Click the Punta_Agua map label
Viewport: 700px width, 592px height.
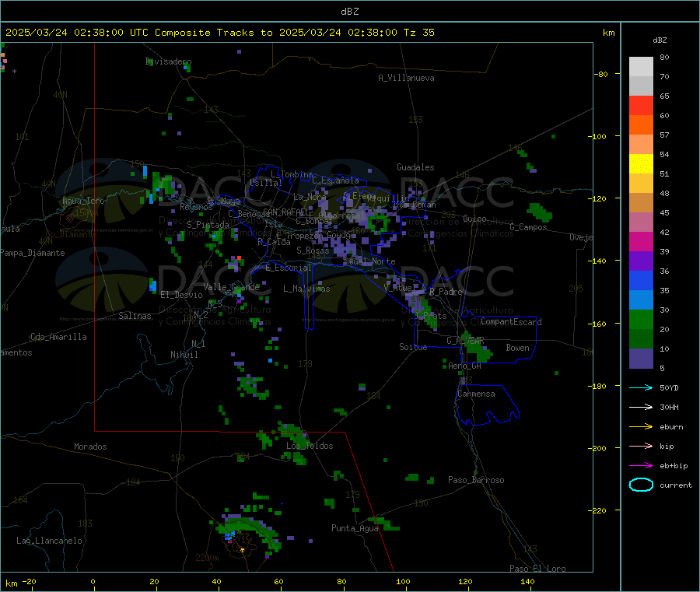(355, 528)
